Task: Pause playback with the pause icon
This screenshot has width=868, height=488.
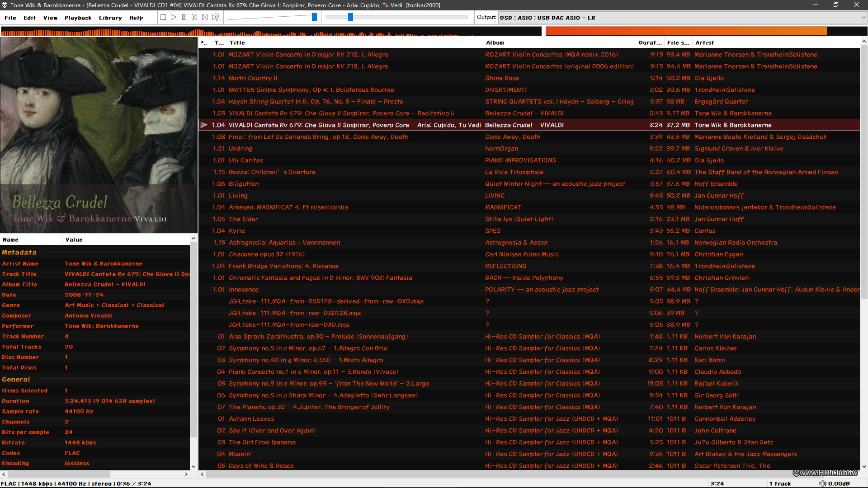Action: 184,17
